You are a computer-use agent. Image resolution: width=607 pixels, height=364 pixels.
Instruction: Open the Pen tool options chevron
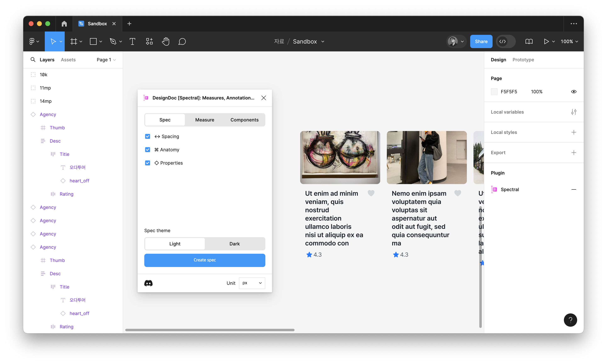pyautogui.click(x=120, y=41)
